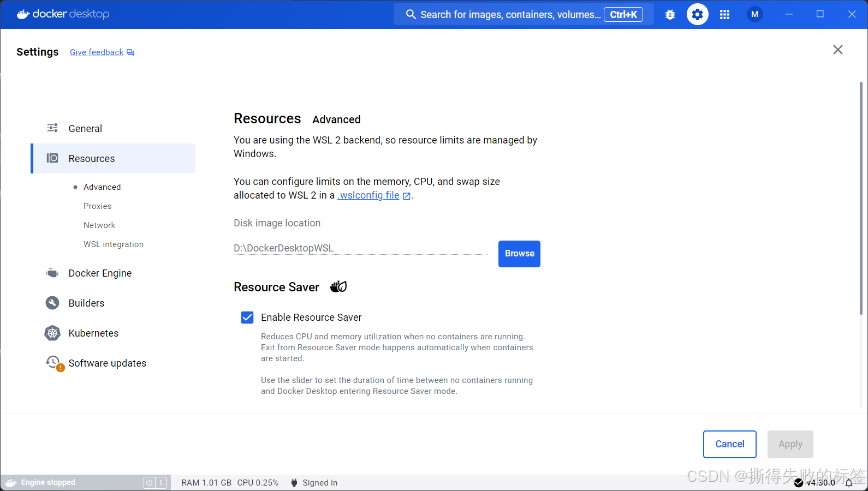
Task: Open the engine options three-dot menu
Action: pos(160,483)
